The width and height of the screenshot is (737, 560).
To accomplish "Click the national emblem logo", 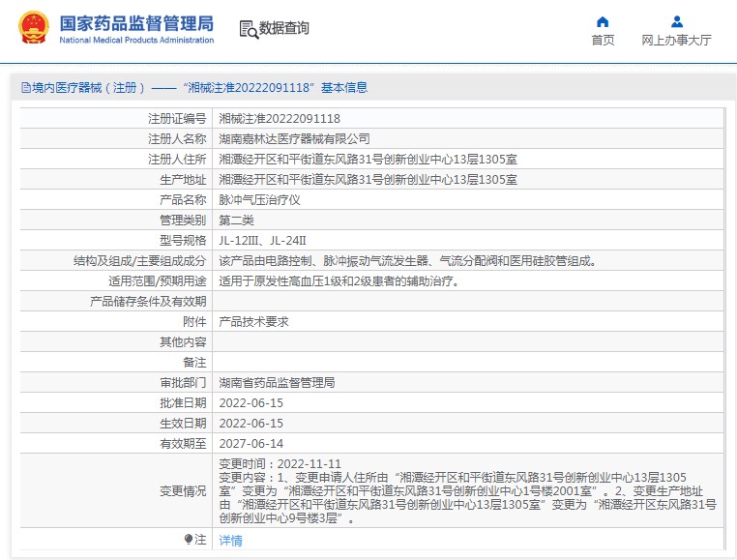I will pos(33,28).
